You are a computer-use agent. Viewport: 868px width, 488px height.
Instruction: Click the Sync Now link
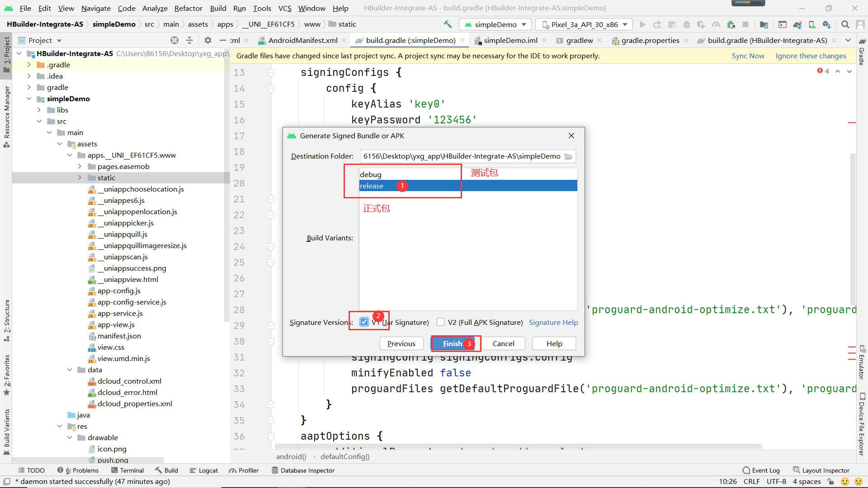748,56
